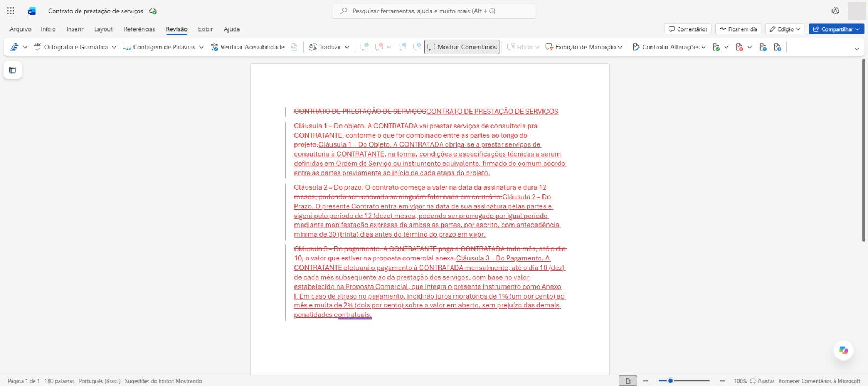This screenshot has width=868, height=386.
Task: Expand the Traduzir dropdown arrow
Action: coord(347,47)
